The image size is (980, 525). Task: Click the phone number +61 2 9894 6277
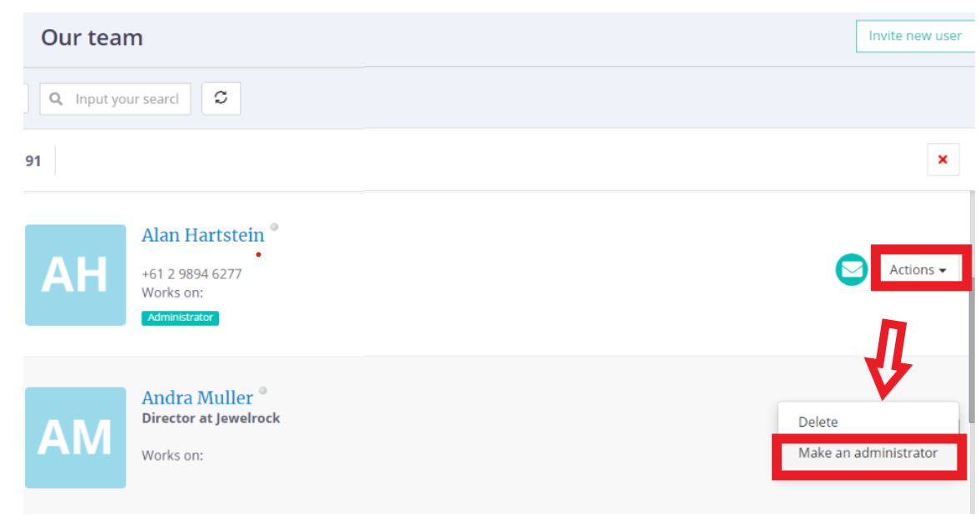pos(192,273)
